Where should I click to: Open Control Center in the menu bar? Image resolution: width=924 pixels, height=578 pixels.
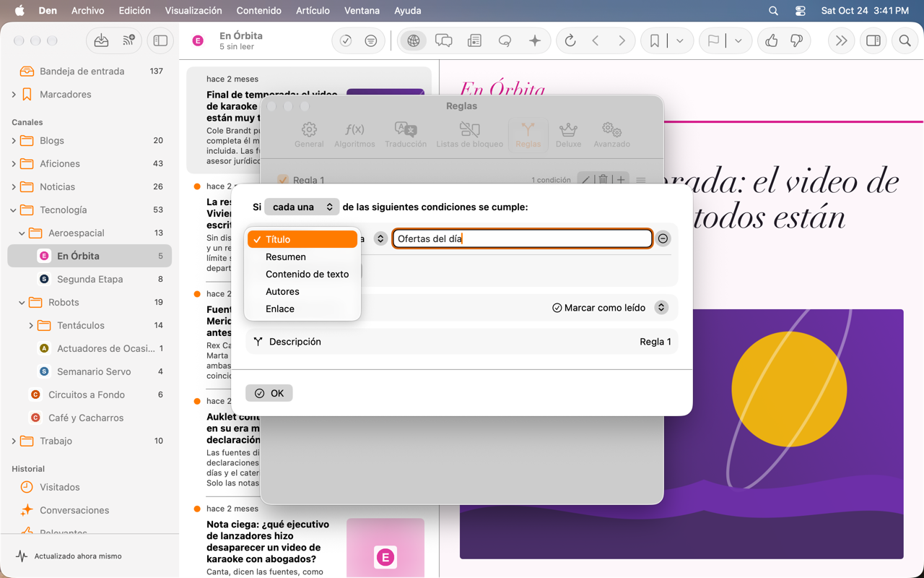coord(801,11)
